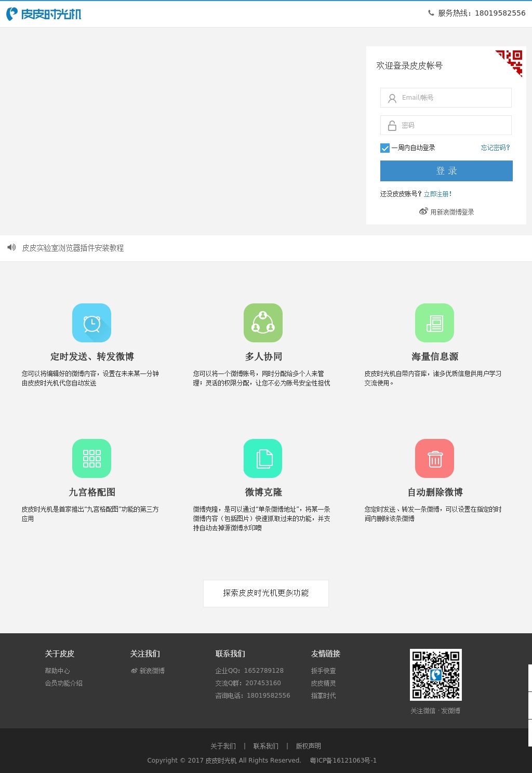Click the 皮皮时光机 logo
The image size is (532, 773).
click(x=44, y=14)
